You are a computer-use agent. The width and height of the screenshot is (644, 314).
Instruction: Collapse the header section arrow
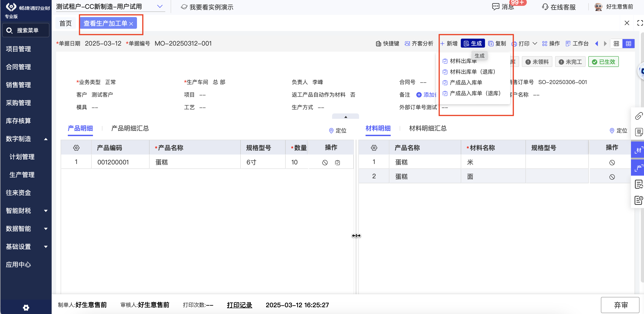tap(346, 117)
